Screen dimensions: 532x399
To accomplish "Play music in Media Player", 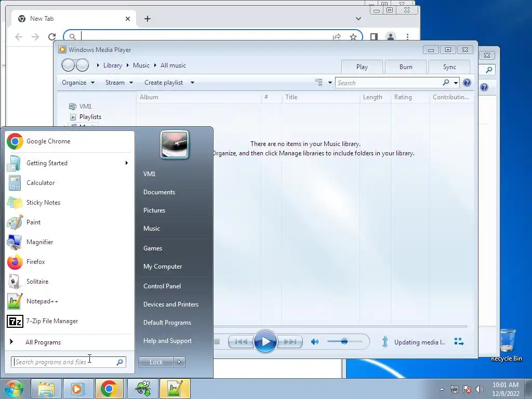I will click(x=265, y=342).
